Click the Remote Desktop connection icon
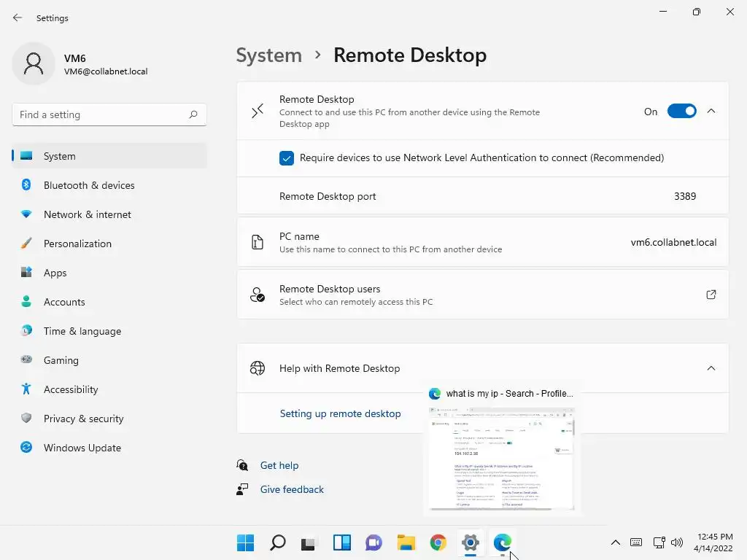The image size is (747, 560). click(x=258, y=112)
